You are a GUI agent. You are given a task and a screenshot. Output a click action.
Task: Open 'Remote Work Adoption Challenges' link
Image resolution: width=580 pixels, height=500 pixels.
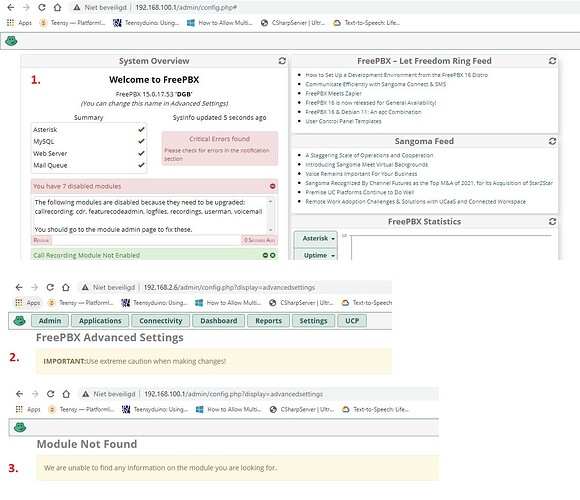tap(415, 201)
